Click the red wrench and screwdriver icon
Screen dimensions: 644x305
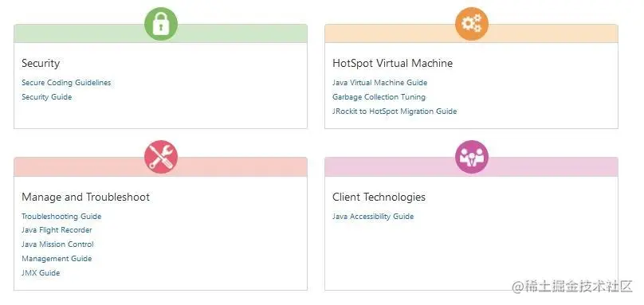[x=161, y=157]
